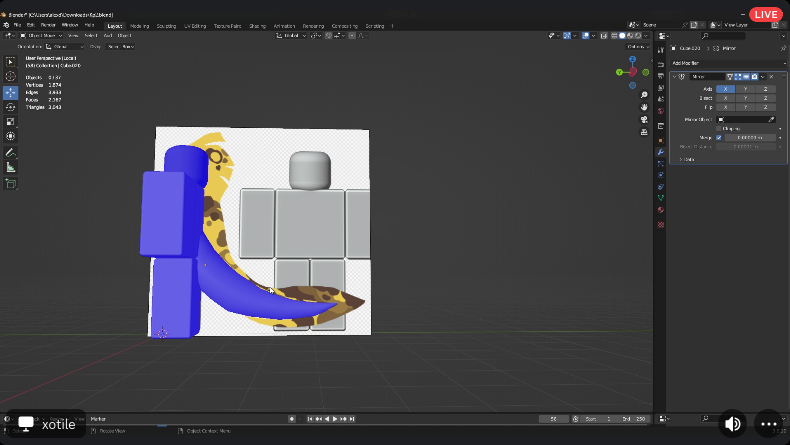
Task: Open the Object properties orange square tab
Action: point(661,140)
